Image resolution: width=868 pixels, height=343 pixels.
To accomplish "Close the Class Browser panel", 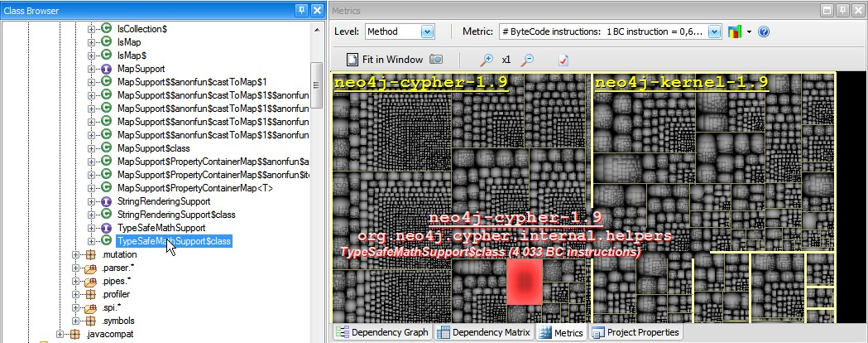I will pyautogui.click(x=317, y=10).
